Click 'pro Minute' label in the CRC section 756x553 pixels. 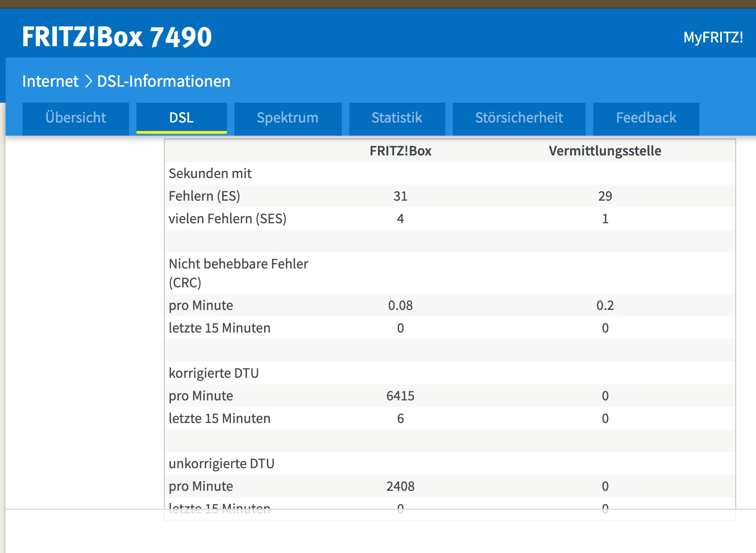point(201,305)
